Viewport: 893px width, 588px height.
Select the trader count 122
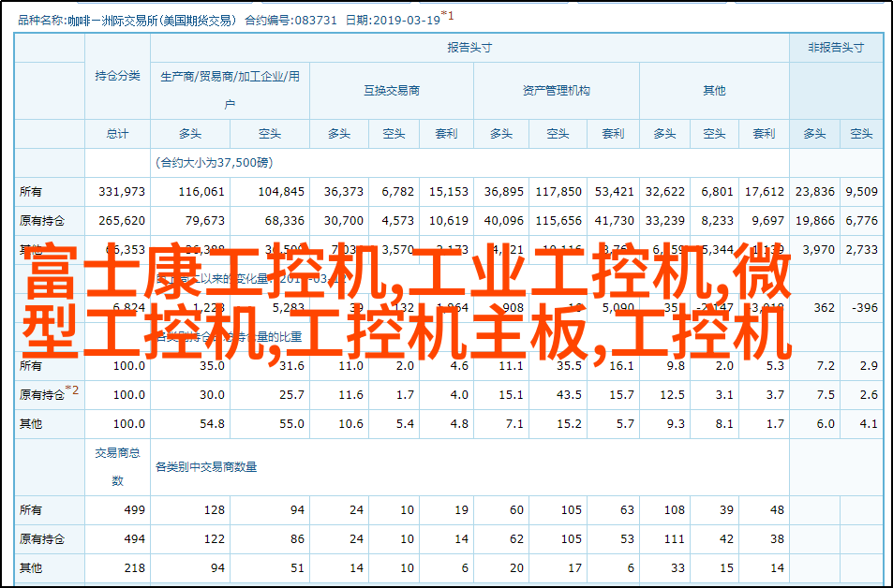pos(215,538)
